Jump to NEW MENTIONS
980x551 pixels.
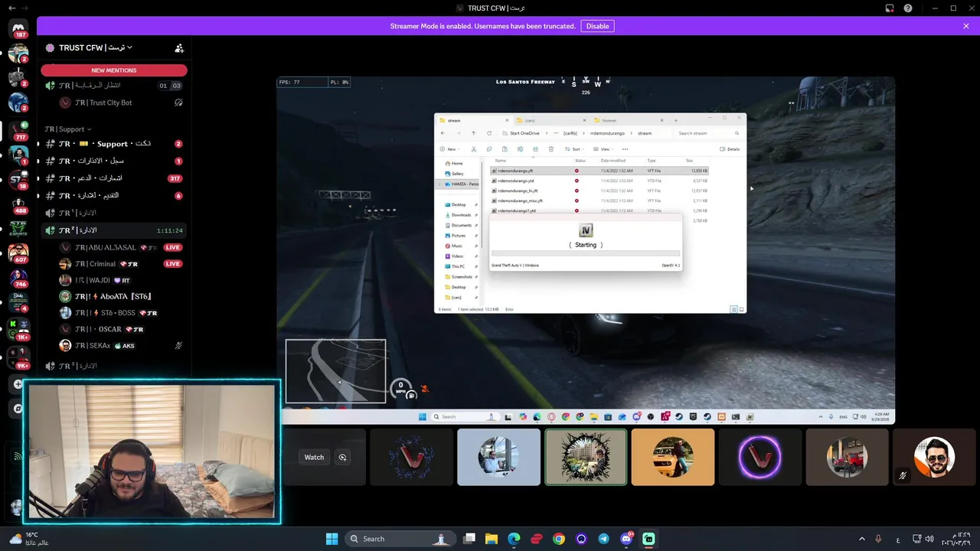point(114,70)
